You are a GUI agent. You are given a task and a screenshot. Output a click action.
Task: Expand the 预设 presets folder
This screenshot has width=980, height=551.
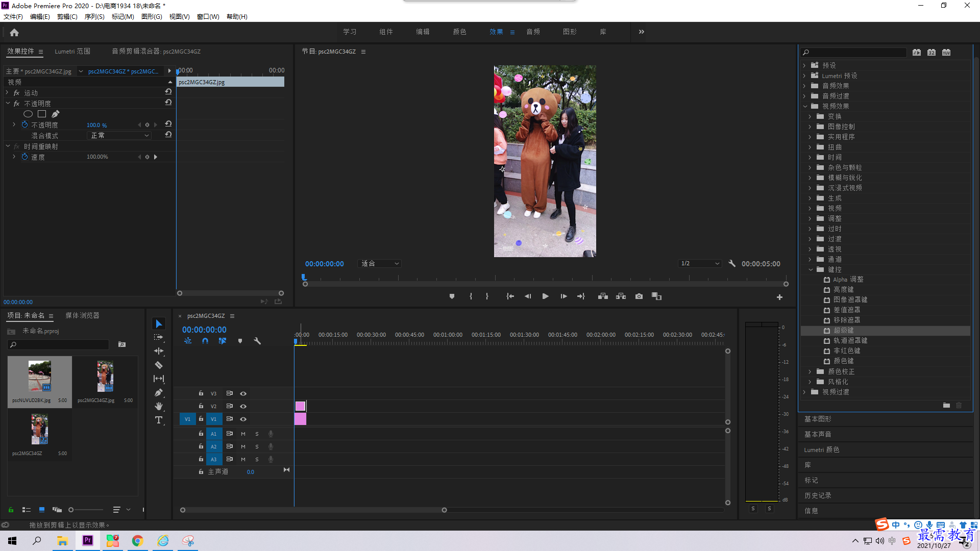click(x=804, y=65)
